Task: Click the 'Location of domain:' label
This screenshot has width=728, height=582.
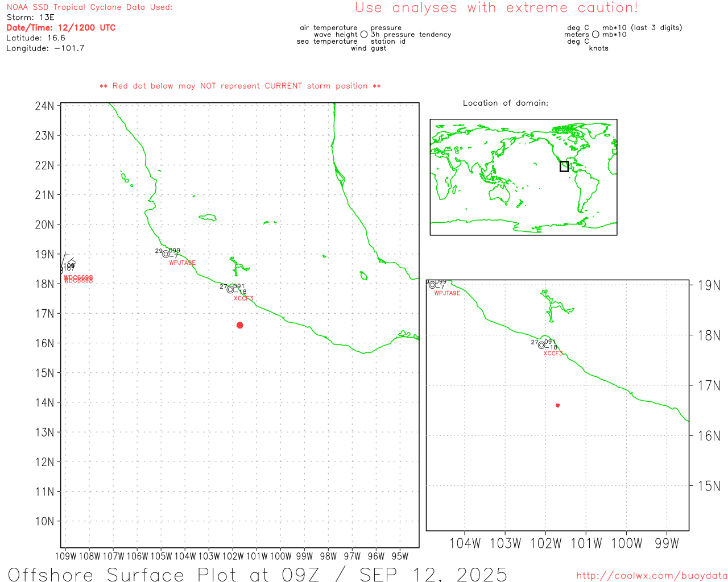Action: (x=506, y=103)
